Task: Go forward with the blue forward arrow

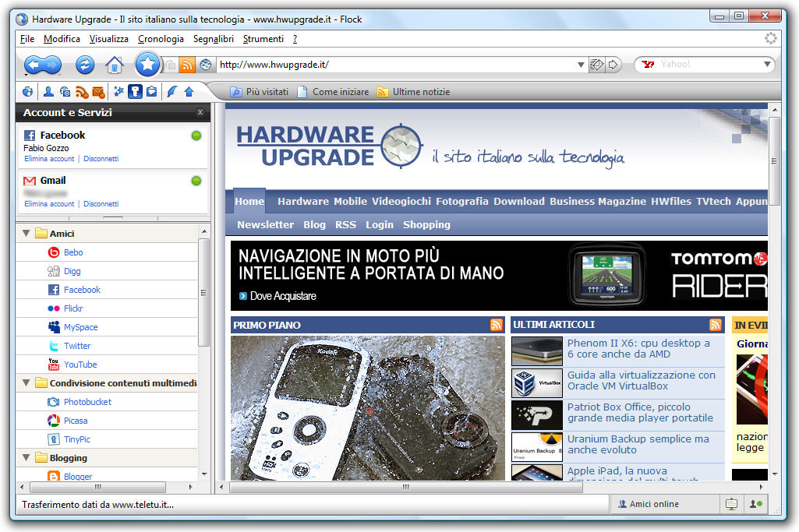Action: click(52, 65)
